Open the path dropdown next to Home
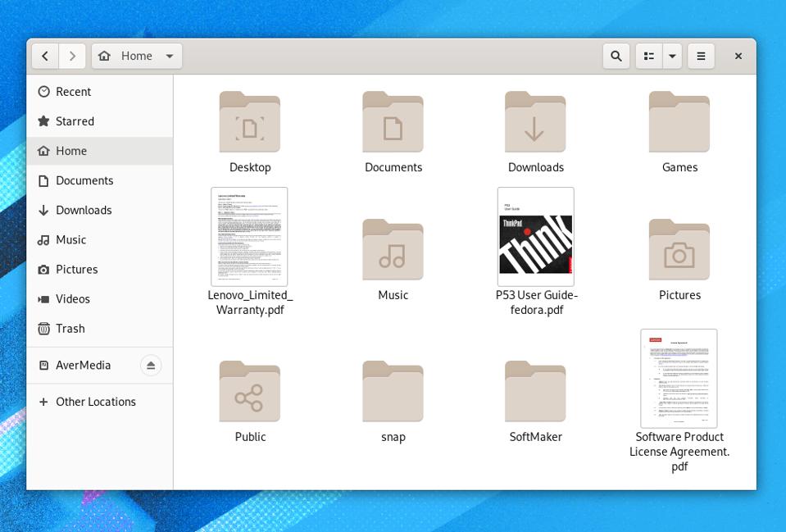 170,56
